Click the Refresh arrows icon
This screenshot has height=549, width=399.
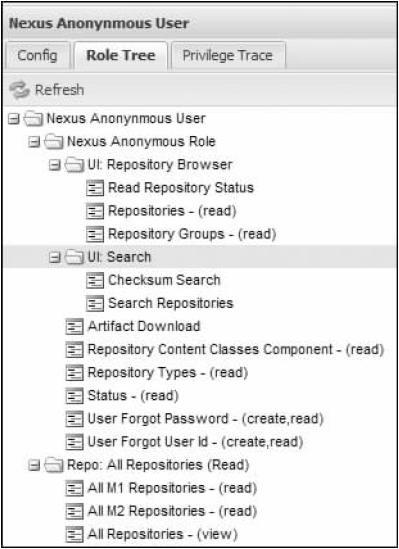[20, 90]
